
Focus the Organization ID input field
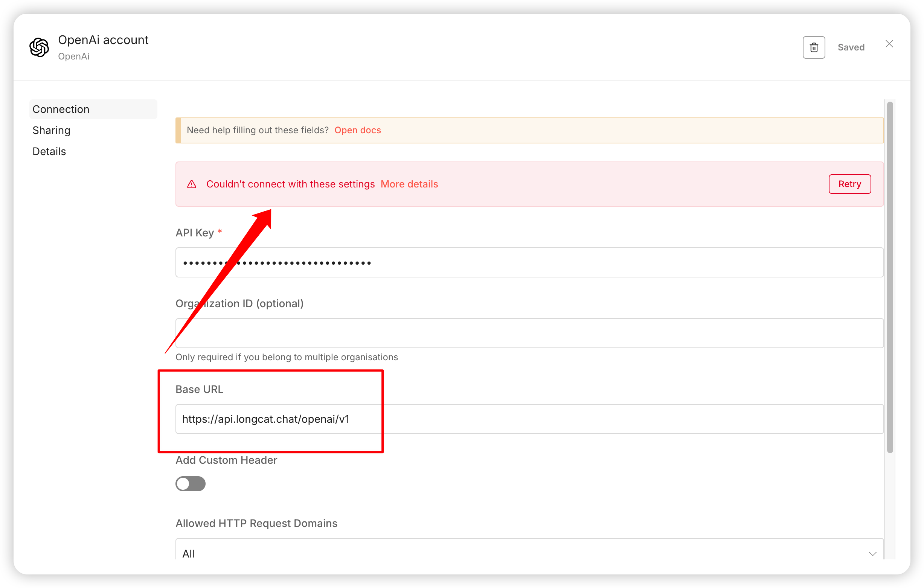pos(529,333)
